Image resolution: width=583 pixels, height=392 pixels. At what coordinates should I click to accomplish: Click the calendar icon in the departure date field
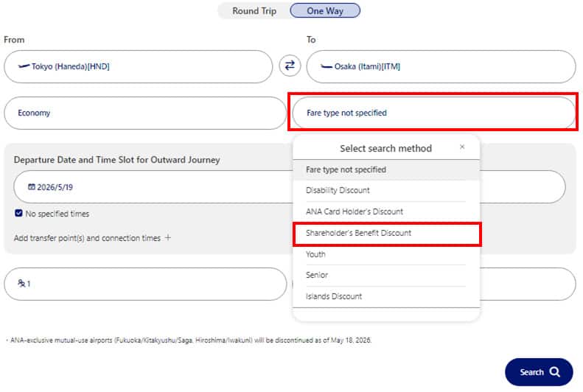[32, 187]
